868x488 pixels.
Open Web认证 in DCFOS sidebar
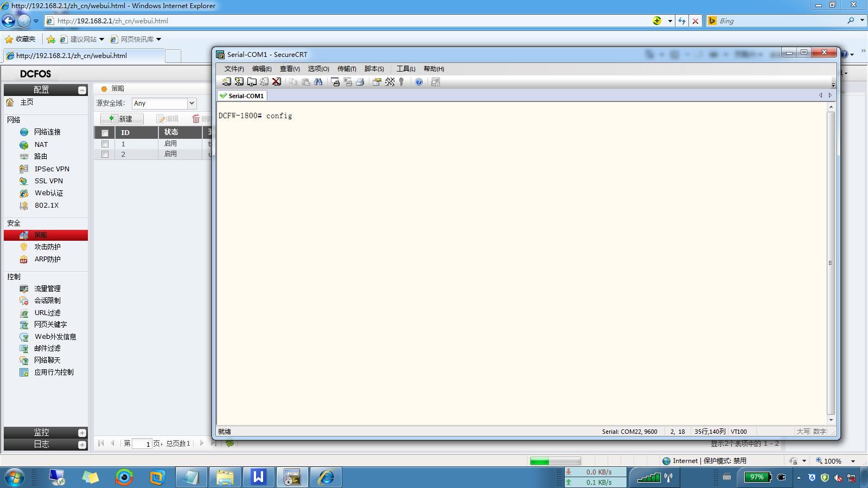click(49, 193)
